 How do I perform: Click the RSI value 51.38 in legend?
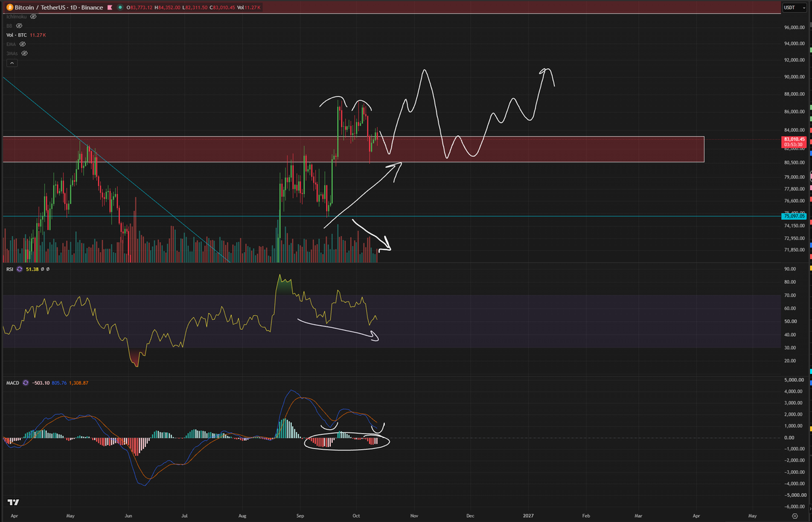coord(32,269)
